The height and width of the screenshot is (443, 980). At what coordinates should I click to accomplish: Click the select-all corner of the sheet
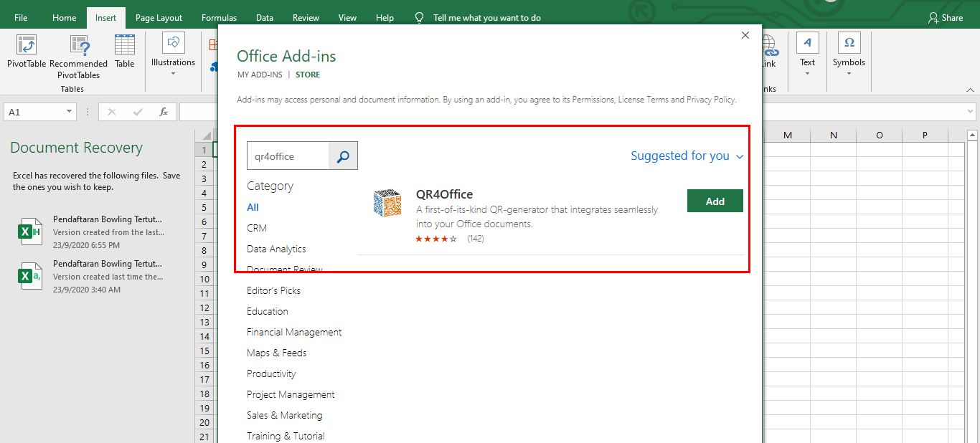click(204, 135)
